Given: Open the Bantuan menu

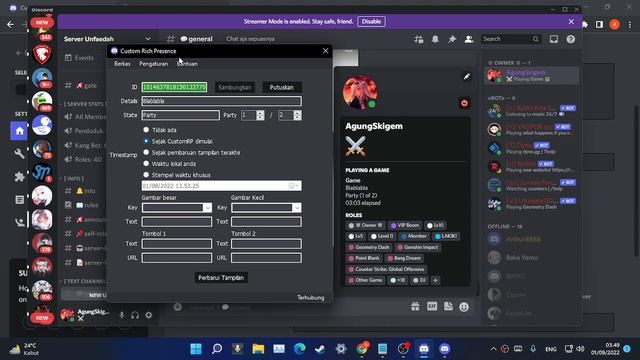Looking at the screenshot, I should coord(187,64).
